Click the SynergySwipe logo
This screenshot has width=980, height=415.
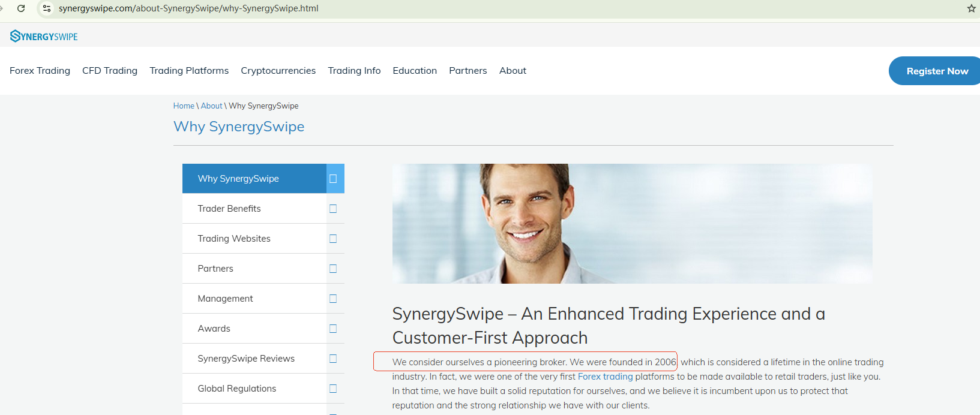[x=44, y=36]
